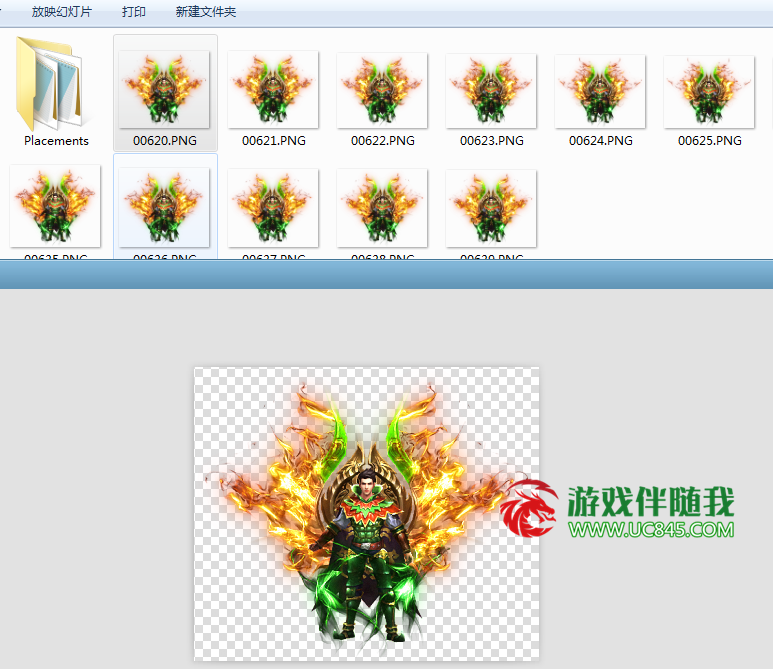Select the 00621.PNG thumbnail image
Screen dimensions: 773x669
pyautogui.click(x=273, y=89)
